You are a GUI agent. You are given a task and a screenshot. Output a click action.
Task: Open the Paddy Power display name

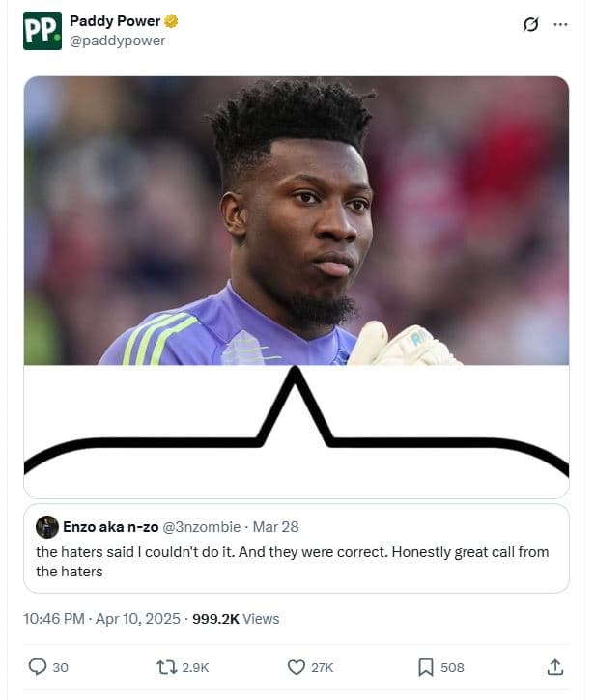(x=115, y=21)
